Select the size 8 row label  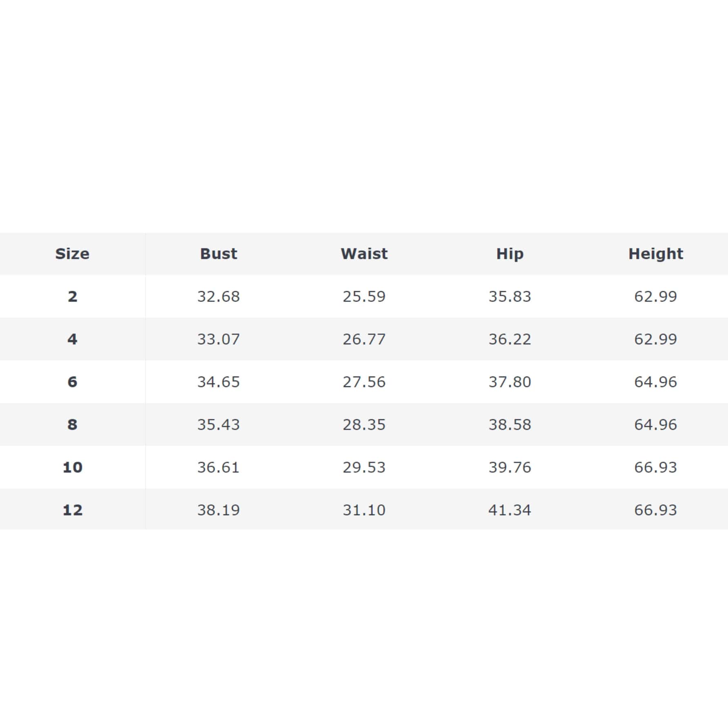pyautogui.click(x=72, y=425)
